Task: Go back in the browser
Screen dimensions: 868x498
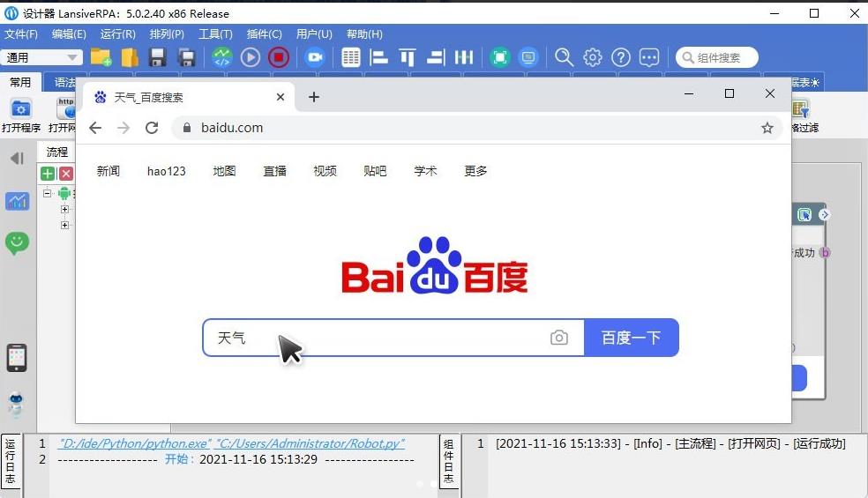Action: tap(95, 128)
